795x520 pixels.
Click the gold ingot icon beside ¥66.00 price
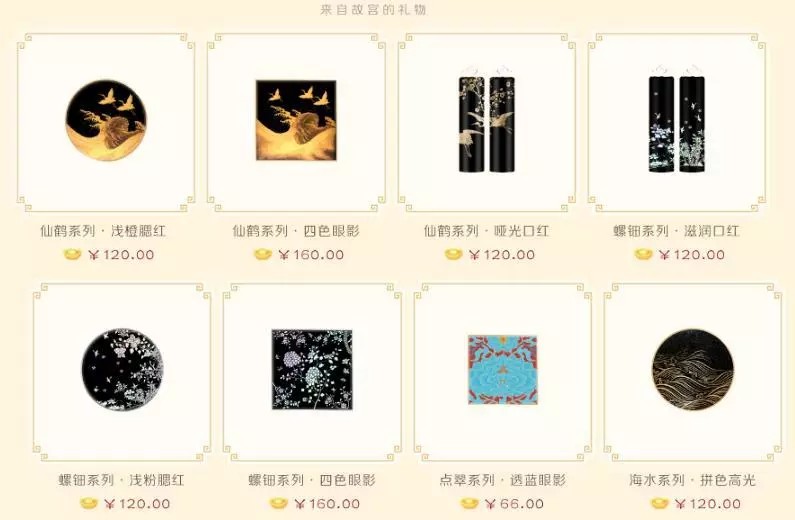click(x=469, y=504)
